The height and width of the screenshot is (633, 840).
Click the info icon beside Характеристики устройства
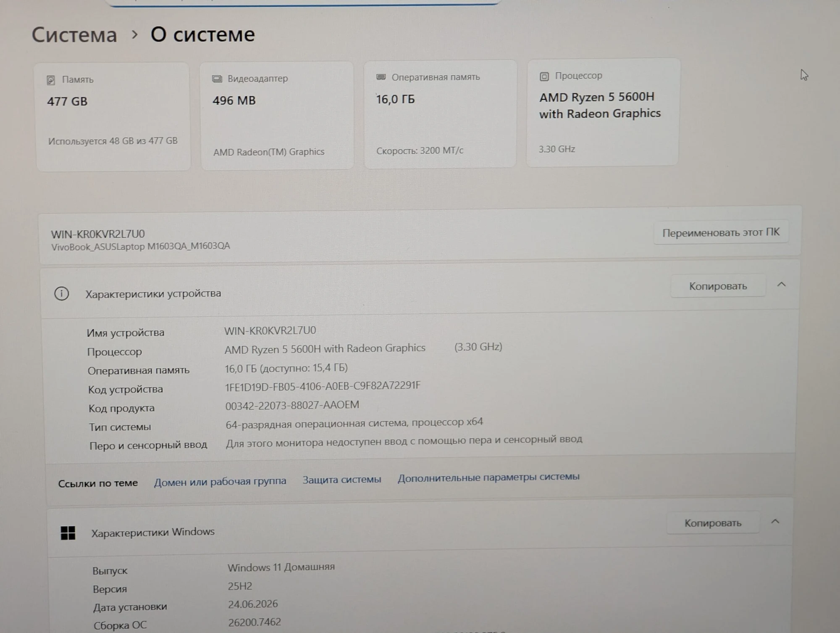point(62,293)
